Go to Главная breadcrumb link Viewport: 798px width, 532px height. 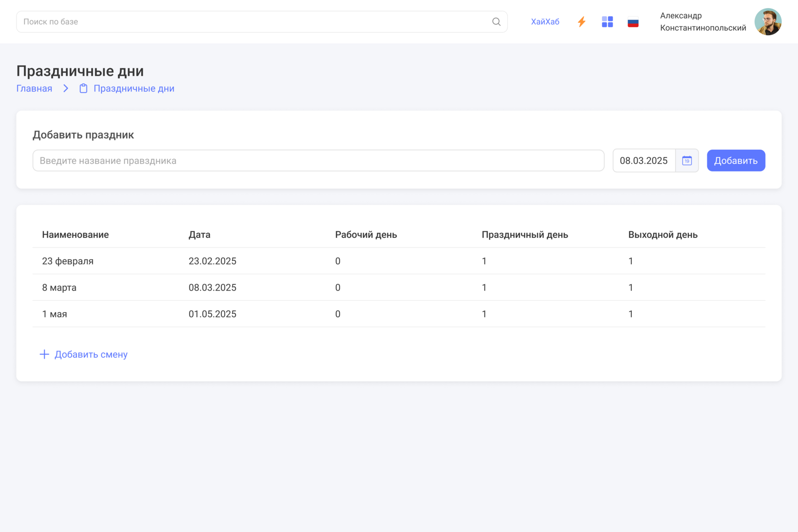(x=34, y=88)
